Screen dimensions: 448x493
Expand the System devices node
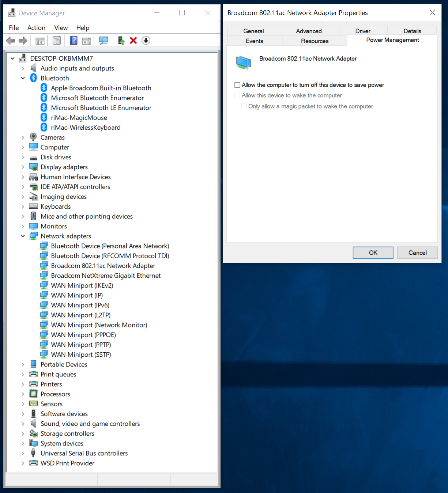[x=23, y=443]
